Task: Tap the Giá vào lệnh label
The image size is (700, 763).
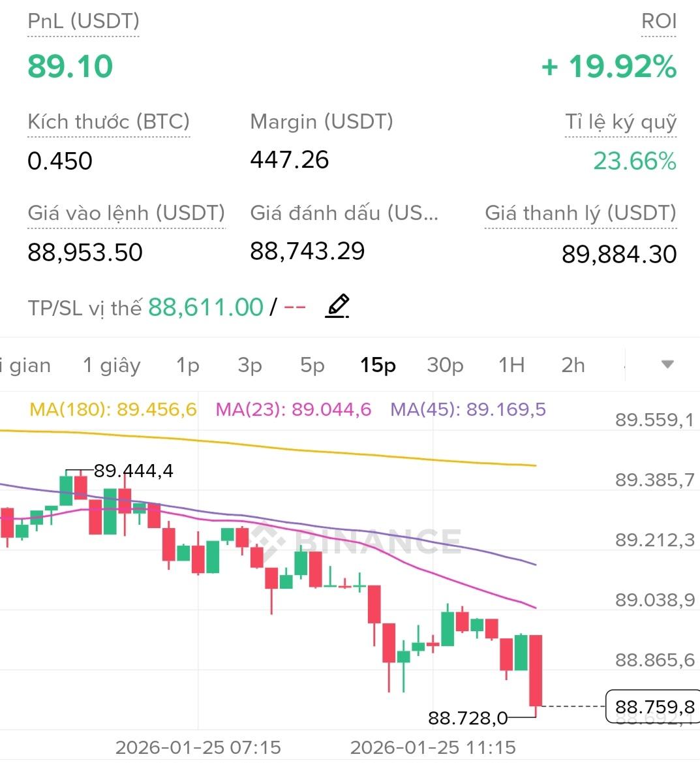Action: tap(126, 213)
